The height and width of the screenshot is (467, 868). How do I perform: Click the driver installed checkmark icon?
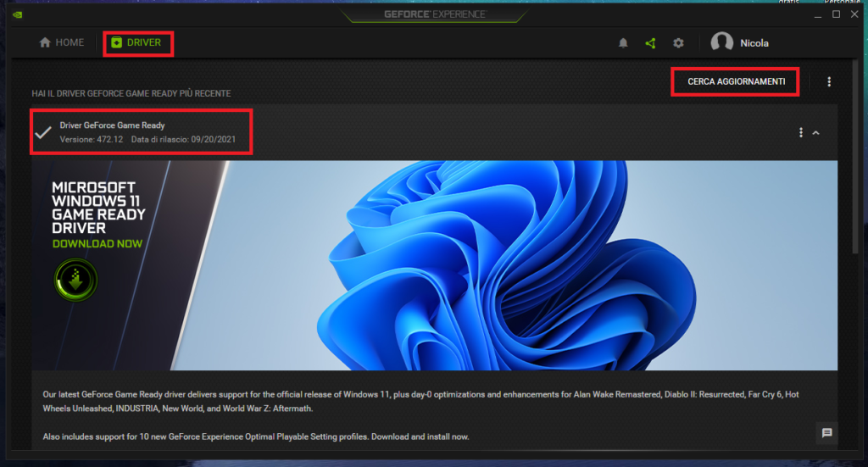(x=43, y=132)
